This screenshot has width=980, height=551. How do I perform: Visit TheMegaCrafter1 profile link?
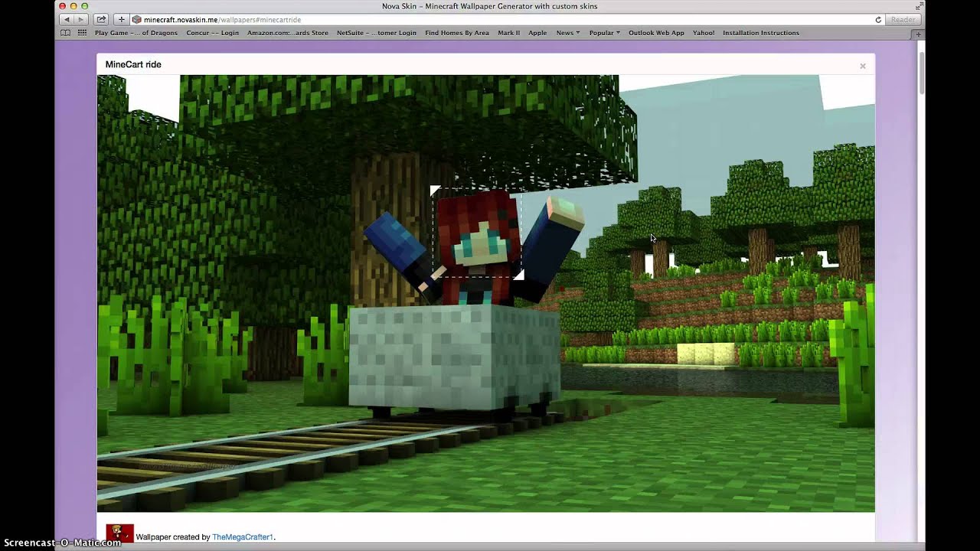point(242,536)
